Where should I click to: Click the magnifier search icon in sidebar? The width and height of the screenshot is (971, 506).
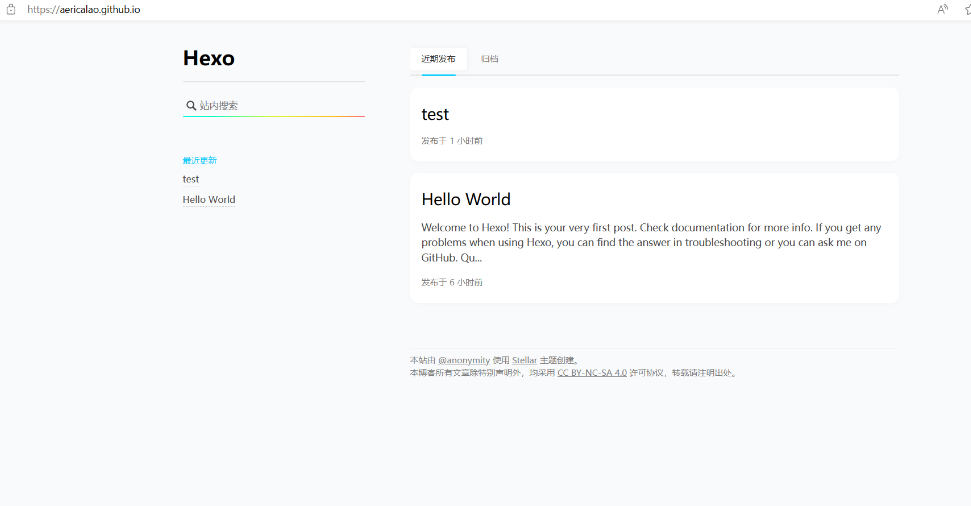click(191, 105)
